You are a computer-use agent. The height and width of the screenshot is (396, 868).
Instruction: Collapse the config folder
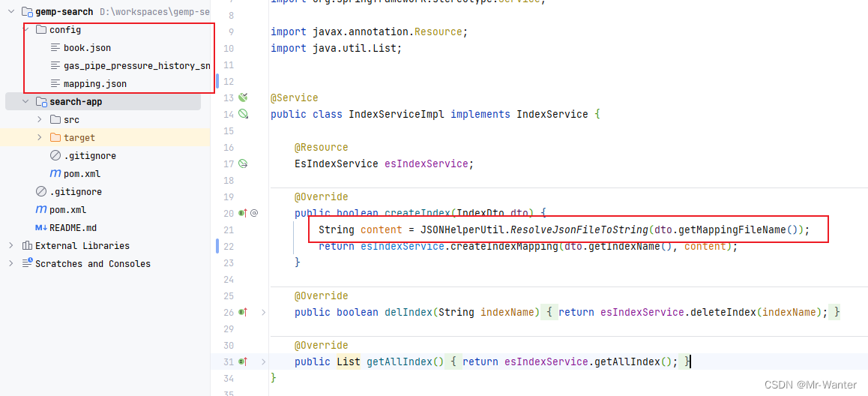[25, 29]
